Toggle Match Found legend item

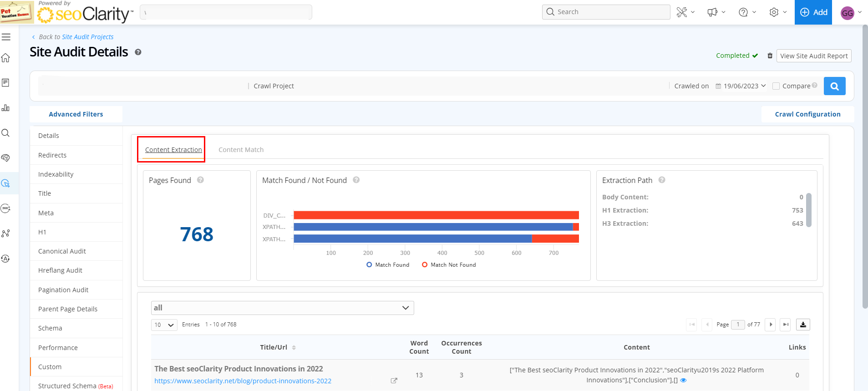(388, 265)
